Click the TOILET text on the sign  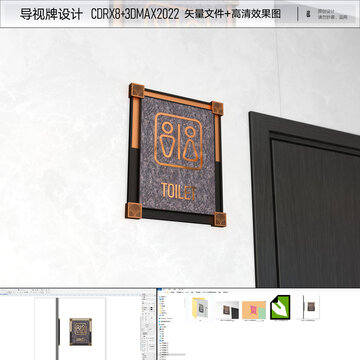coord(178,191)
